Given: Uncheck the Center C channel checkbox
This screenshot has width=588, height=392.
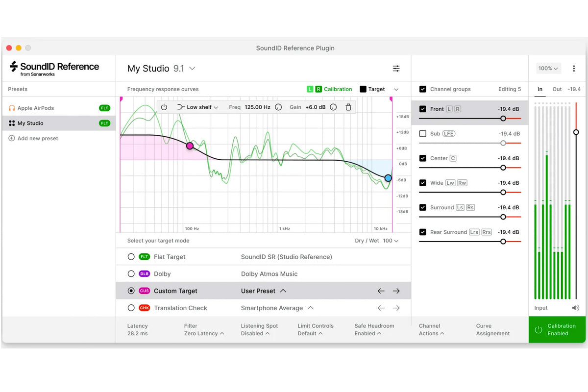Looking at the screenshot, I should [422, 158].
